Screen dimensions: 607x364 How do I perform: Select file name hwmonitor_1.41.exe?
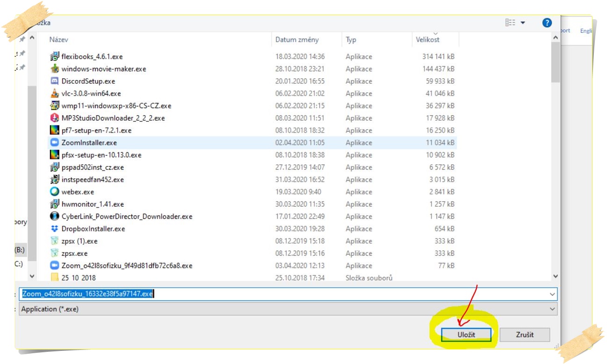93,204
